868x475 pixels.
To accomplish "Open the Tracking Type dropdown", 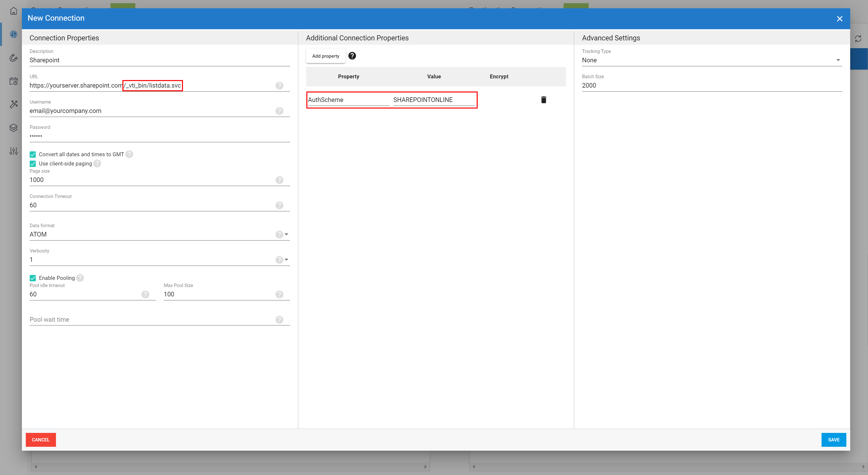I will 838,60.
